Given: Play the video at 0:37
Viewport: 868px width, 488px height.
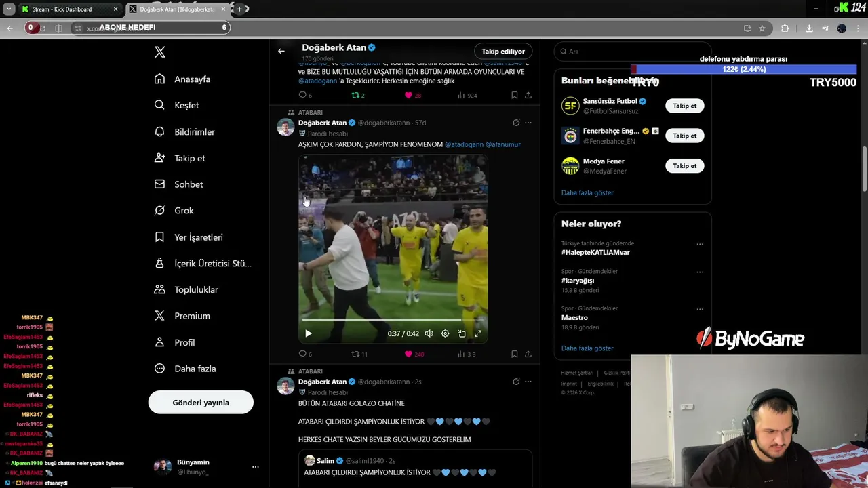Looking at the screenshot, I should click(309, 333).
